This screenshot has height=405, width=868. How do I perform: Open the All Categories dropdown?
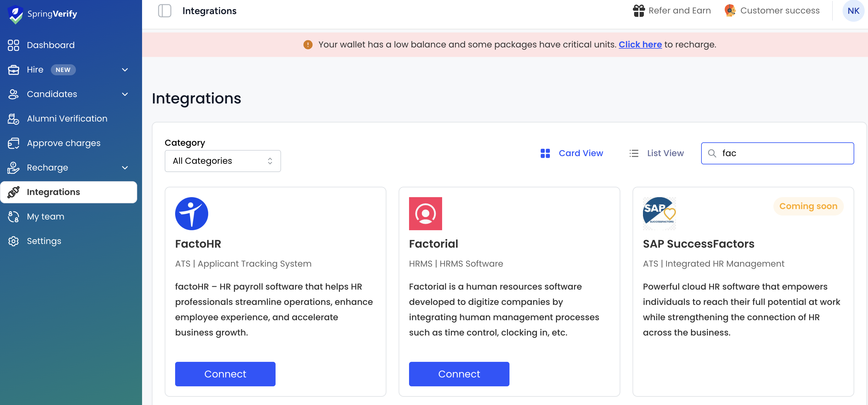(222, 161)
